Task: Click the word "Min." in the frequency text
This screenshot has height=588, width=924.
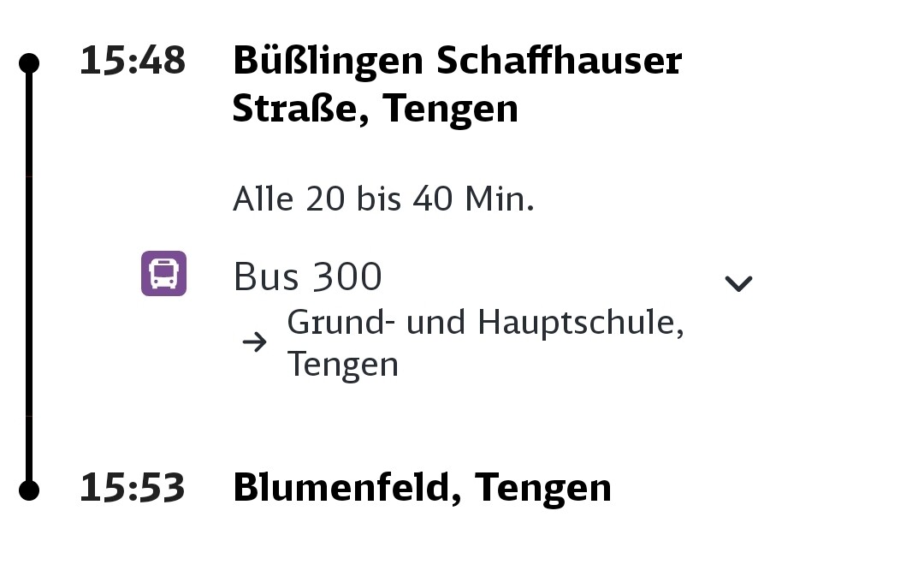Action: click(500, 199)
